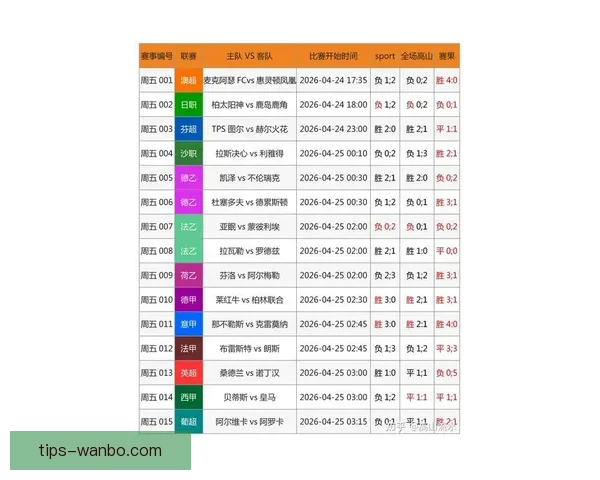Click the 负 0:5 result in row 013
This screenshot has height=480, width=600.
tap(447, 373)
